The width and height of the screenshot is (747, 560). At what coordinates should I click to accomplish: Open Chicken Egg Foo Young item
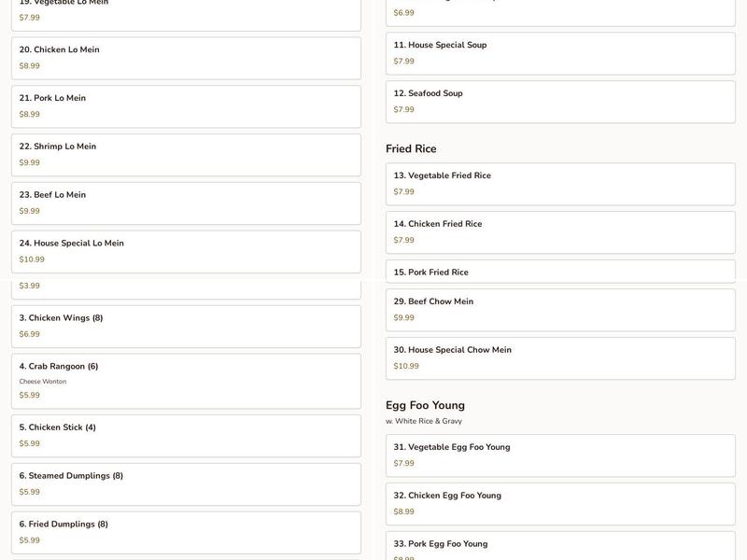pyautogui.click(x=560, y=504)
